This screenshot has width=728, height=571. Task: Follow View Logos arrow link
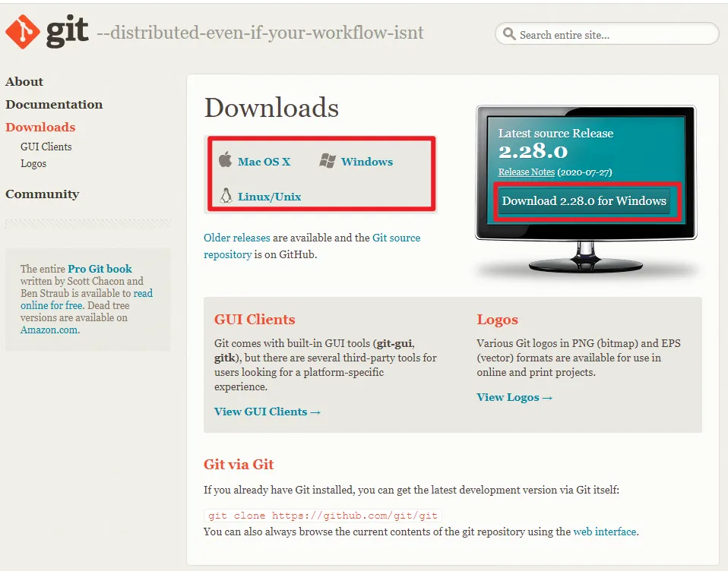tap(514, 398)
